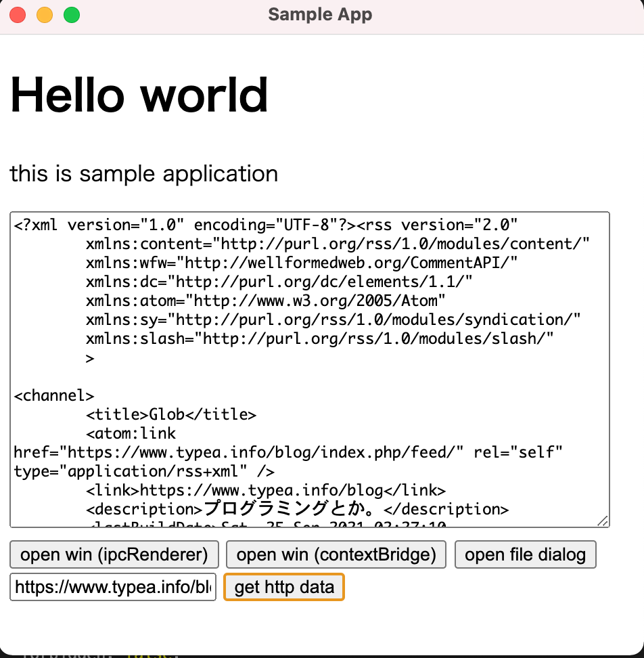644x658 pixels.
Task: Click the xmlns:atom line in the textarea
Action: point(266,301)
